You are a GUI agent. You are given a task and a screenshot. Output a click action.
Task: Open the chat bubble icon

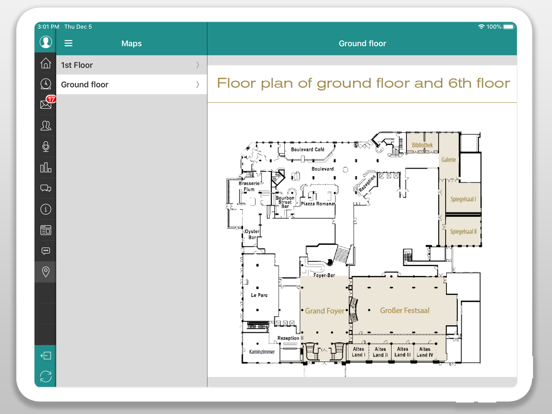click(x=45, y=251)
